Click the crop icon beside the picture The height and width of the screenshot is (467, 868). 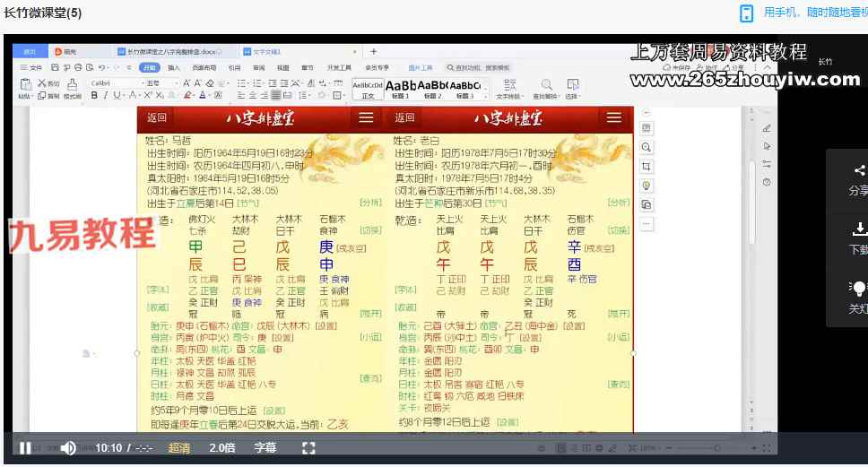point(646,167)
